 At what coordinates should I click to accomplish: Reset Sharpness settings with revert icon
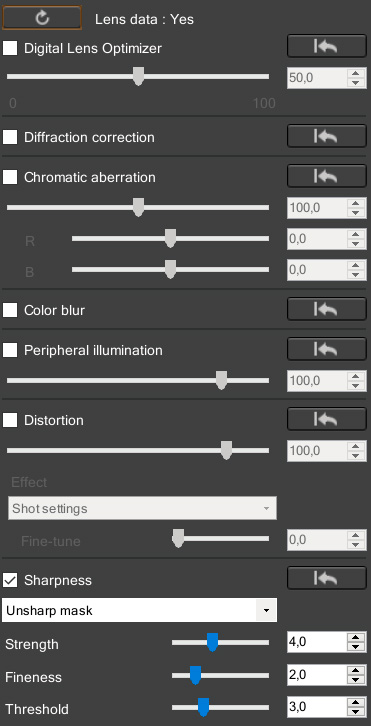pos(327,578)
